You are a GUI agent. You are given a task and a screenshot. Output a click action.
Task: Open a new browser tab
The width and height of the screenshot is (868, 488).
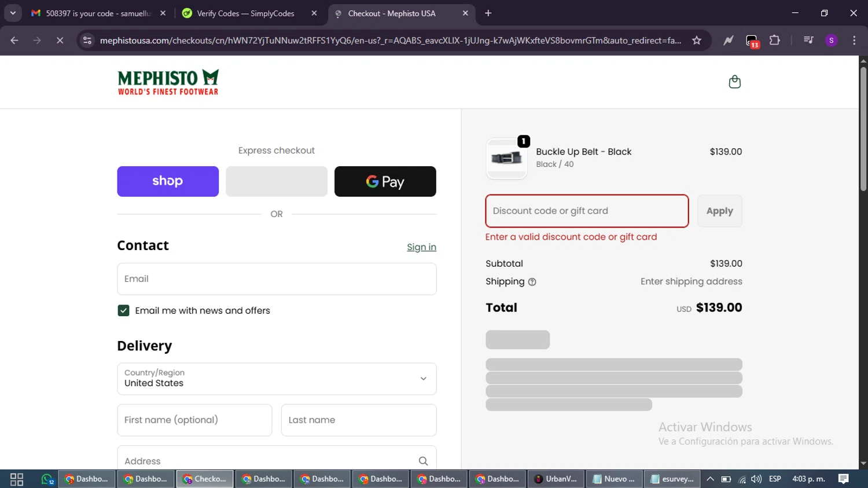[x=488, y=13]
